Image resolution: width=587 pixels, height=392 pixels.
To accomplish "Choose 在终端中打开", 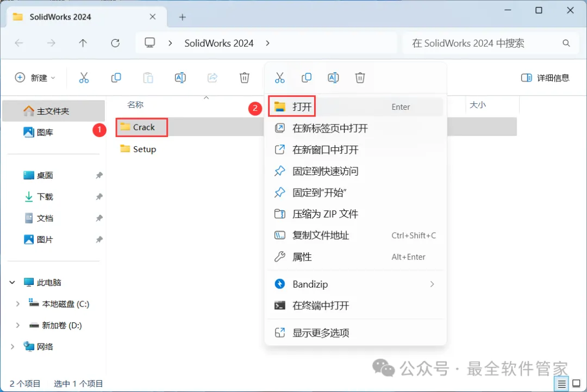I will point(355,306).
